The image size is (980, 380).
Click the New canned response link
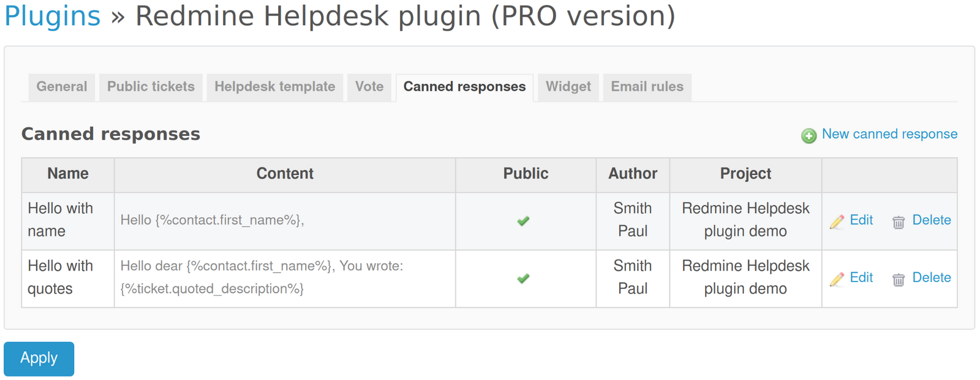click(889, 134)
